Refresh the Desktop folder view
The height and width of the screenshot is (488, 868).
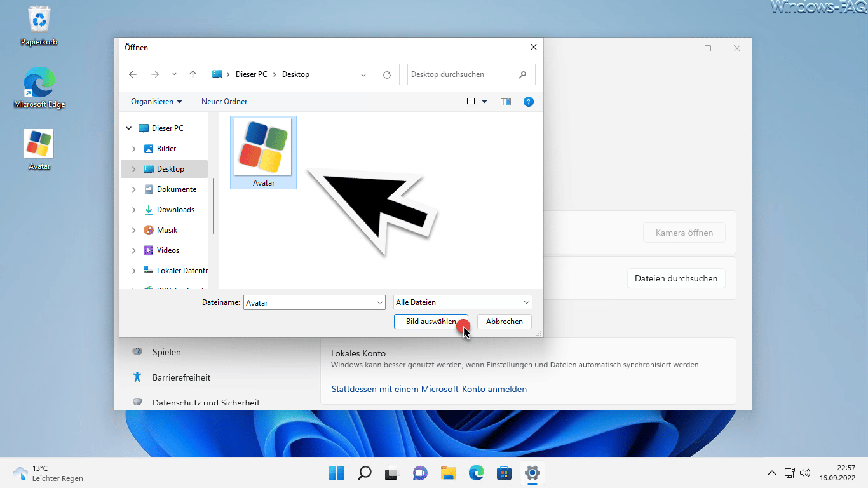point(387,74)
